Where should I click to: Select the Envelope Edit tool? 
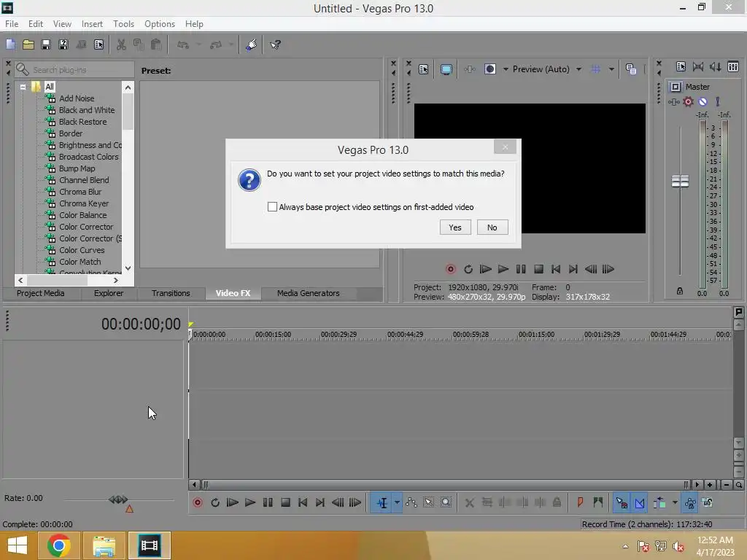click(x=411, y=502)
